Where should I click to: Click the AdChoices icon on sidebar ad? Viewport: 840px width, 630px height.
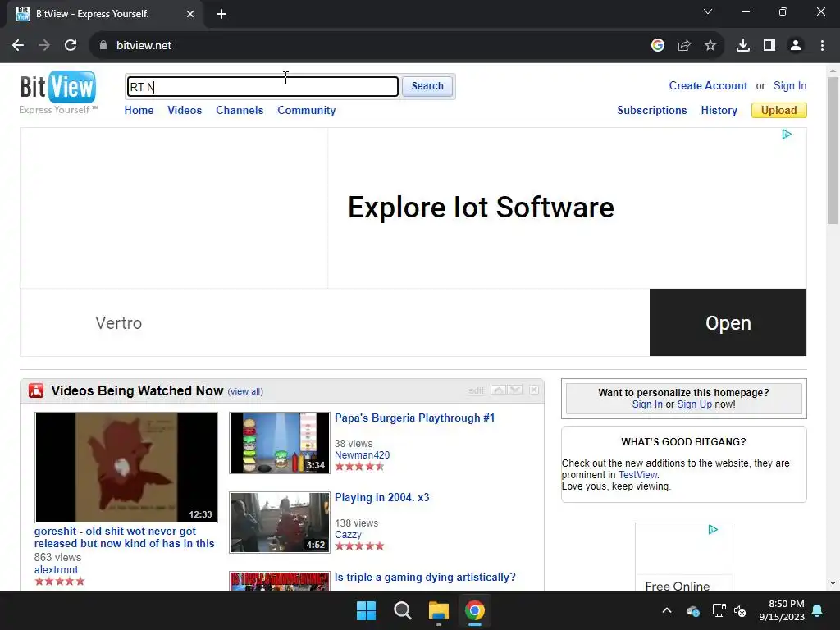[x=713, y=529]
